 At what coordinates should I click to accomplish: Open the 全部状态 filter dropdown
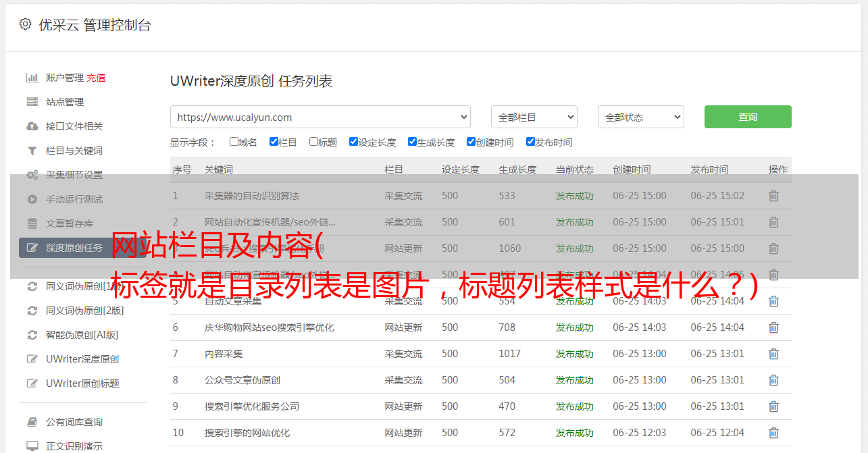pyautogui.click(x=640, y=117)
